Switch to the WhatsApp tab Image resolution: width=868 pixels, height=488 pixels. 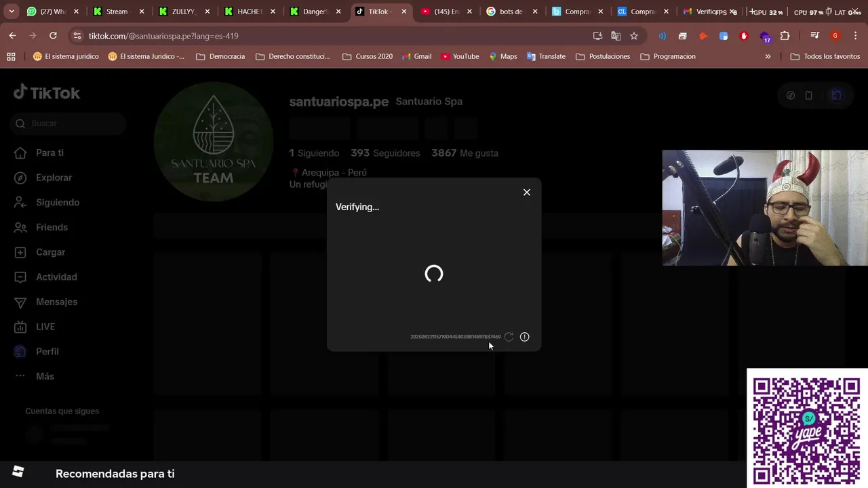(x=52, y=12)
